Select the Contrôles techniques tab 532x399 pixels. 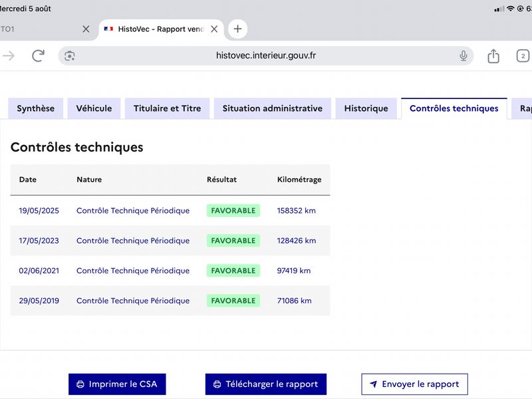click(454, 108)
